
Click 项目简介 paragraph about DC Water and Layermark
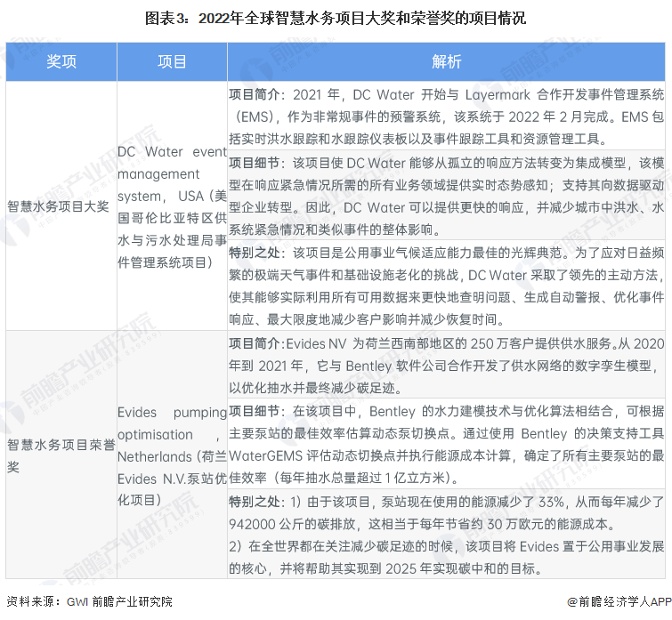[x=446, y=116]
